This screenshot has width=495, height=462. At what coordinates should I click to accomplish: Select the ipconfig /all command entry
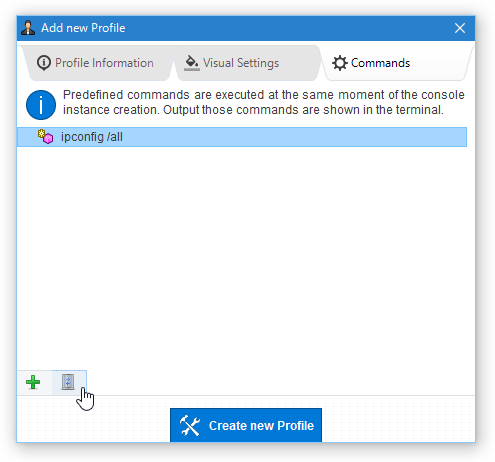pos(242,137)
